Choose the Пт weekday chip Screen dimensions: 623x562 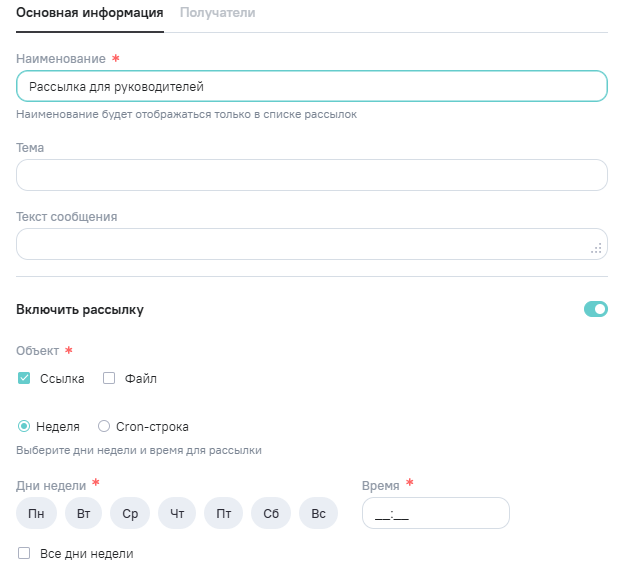click(x=224, y=513)
